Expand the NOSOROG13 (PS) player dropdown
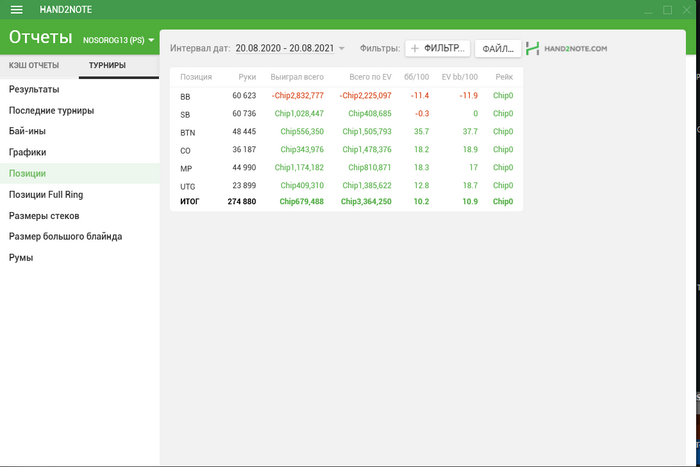This screenshot has width=700, height=467. [x=151, y=40]
